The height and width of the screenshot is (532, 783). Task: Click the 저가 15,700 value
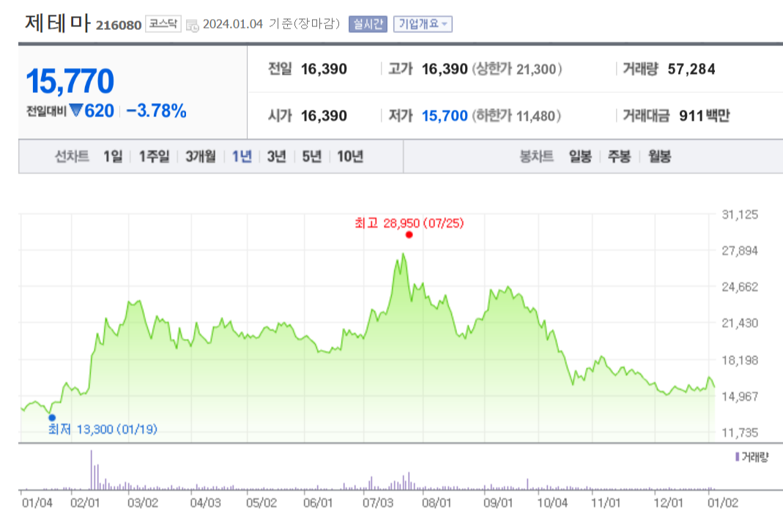445,116
